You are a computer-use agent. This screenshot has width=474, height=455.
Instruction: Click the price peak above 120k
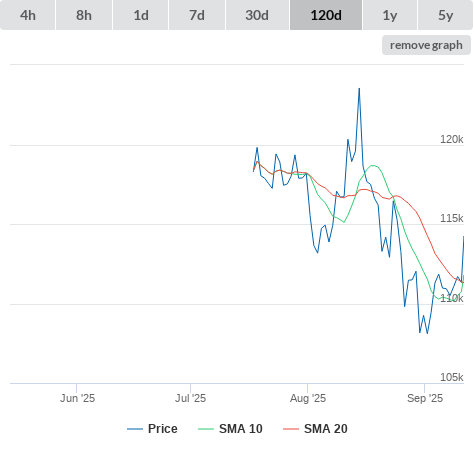click(x=359, y=89)
